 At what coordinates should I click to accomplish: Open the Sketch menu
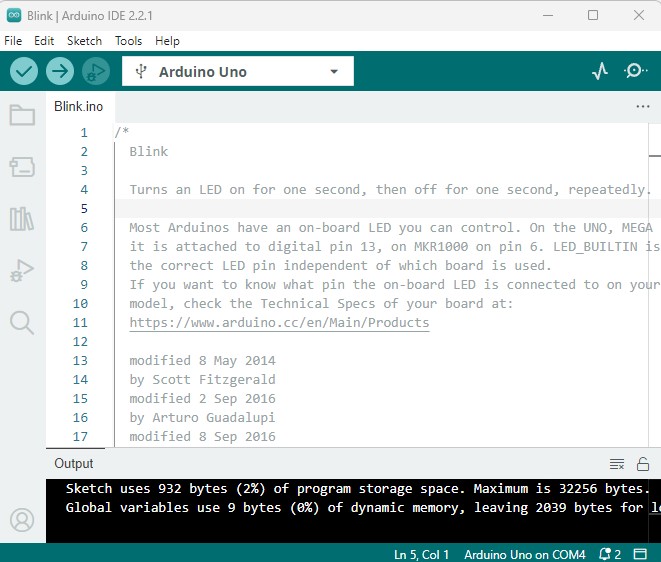click(84, 41)
